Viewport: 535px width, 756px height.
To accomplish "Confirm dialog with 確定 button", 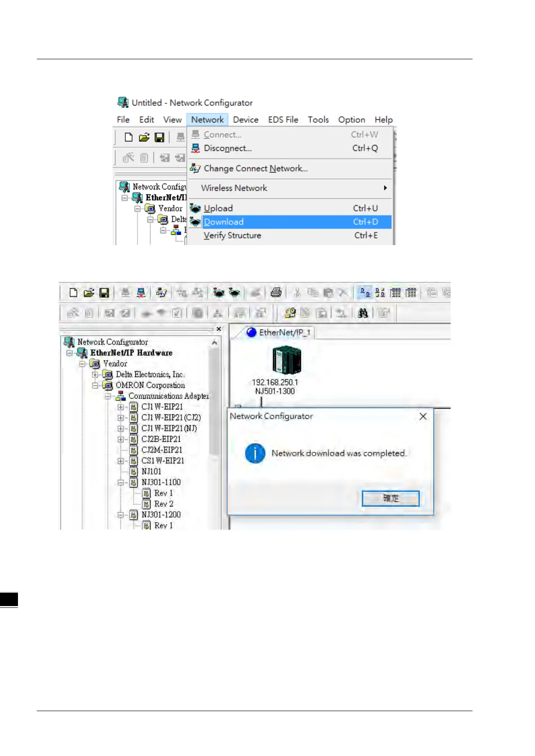I will point(391,498).
